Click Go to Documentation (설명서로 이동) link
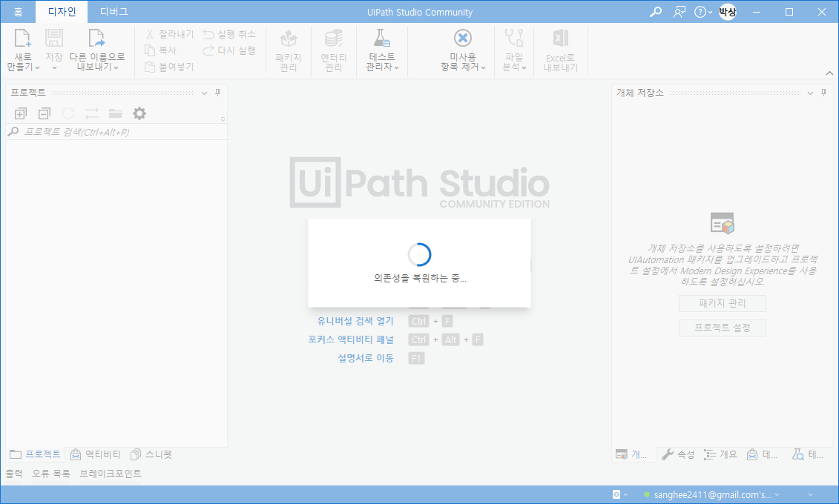 (366, 358)
